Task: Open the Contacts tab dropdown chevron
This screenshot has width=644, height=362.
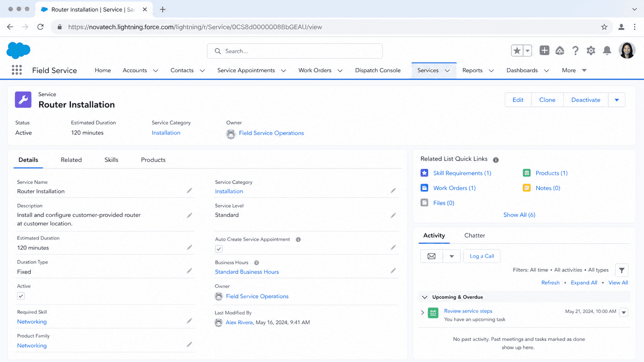Action: point(202,71)
